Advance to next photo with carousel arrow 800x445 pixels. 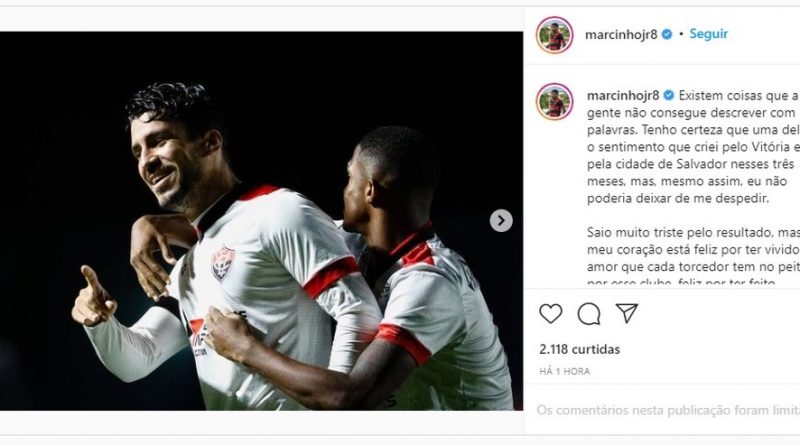point(501,220)
